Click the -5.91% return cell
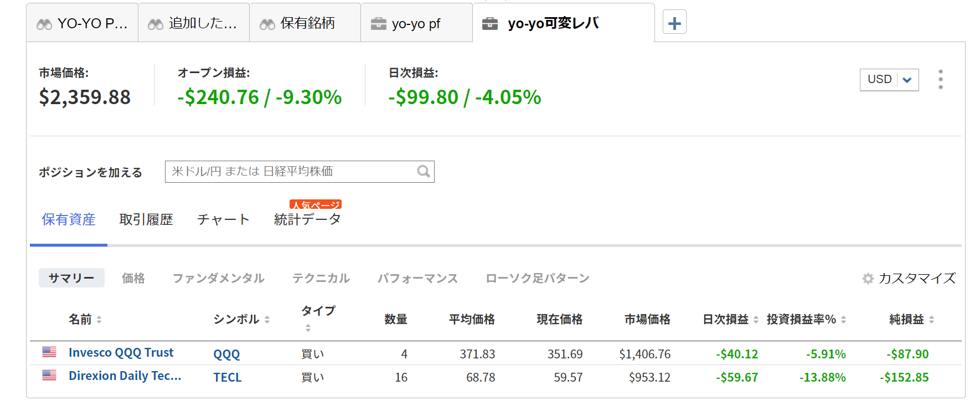The height and width of the screenshot is (411, 980). click(x=826, y=354)
